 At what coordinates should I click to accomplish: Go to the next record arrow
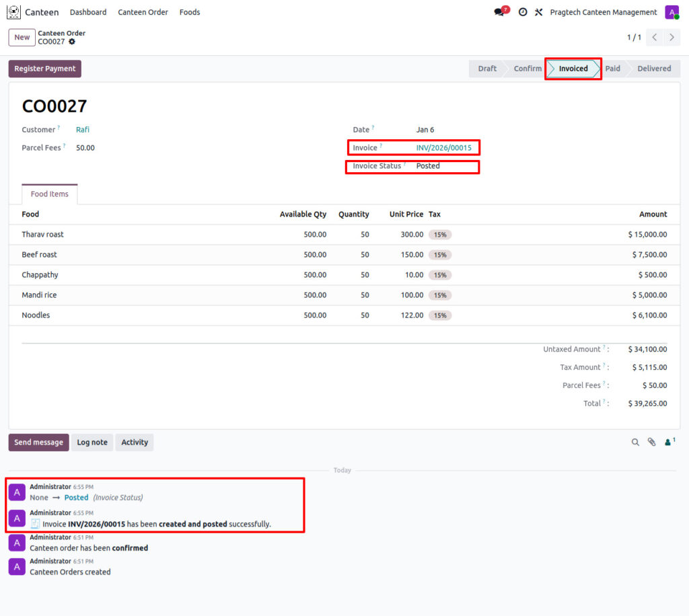[672, 38]
